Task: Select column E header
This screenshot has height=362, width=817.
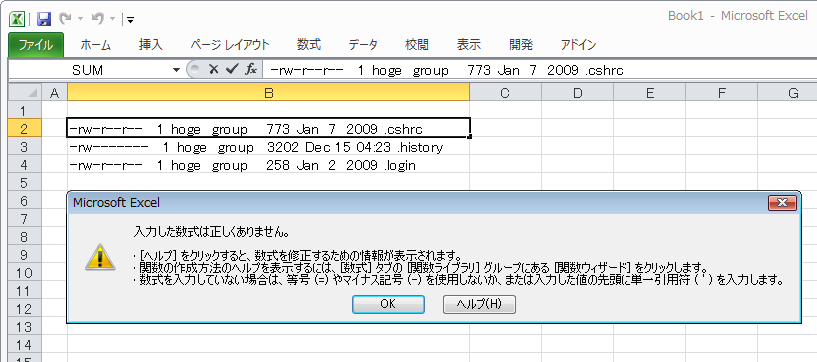Action: tap(650, 93)
